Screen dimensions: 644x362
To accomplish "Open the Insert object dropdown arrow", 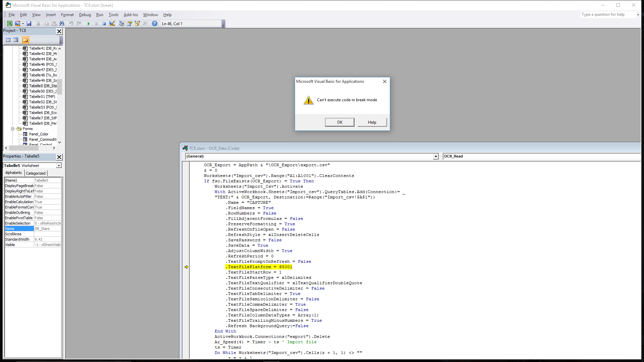I will click(23, 23).
